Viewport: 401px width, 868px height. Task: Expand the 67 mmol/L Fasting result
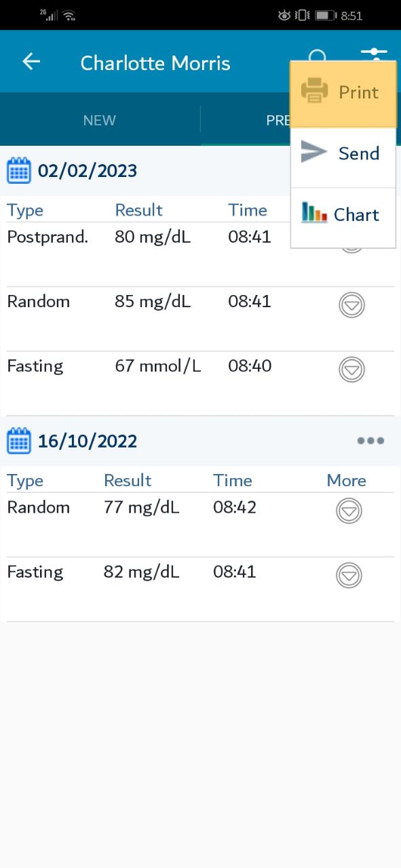point(351,370)
